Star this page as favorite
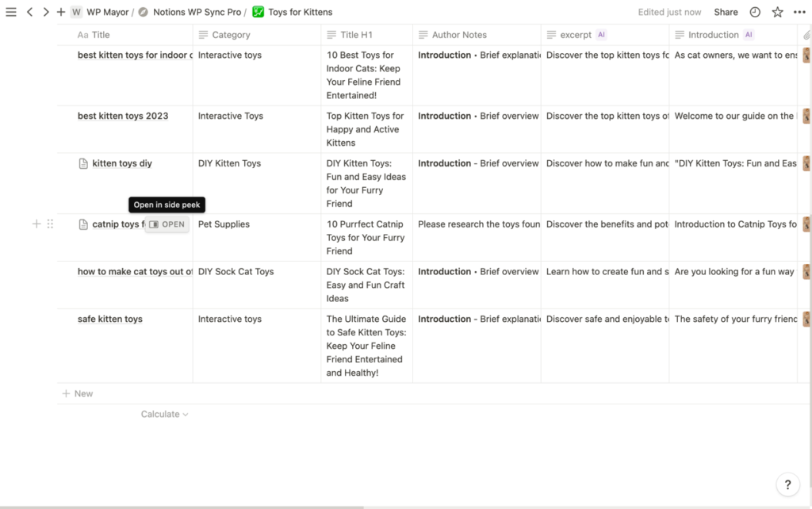Screen dimensions: 812x509 click(777, 12)
